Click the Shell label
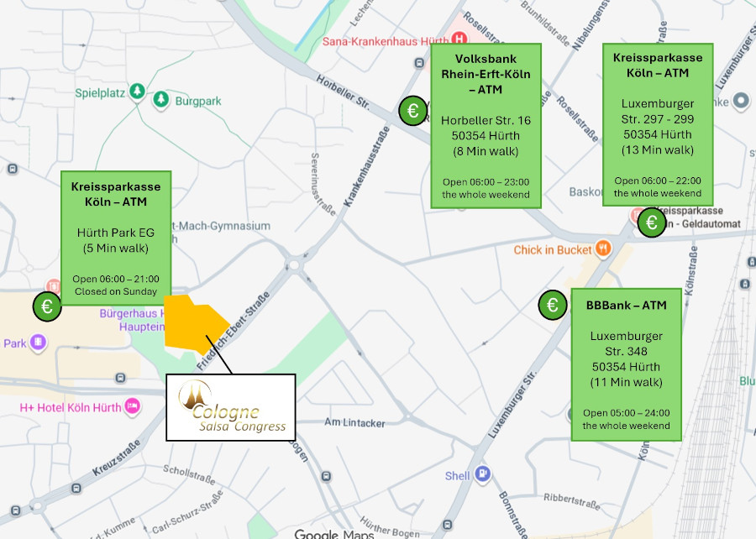The width and height of the screenshot is (756, 539). tap(457, 476)
